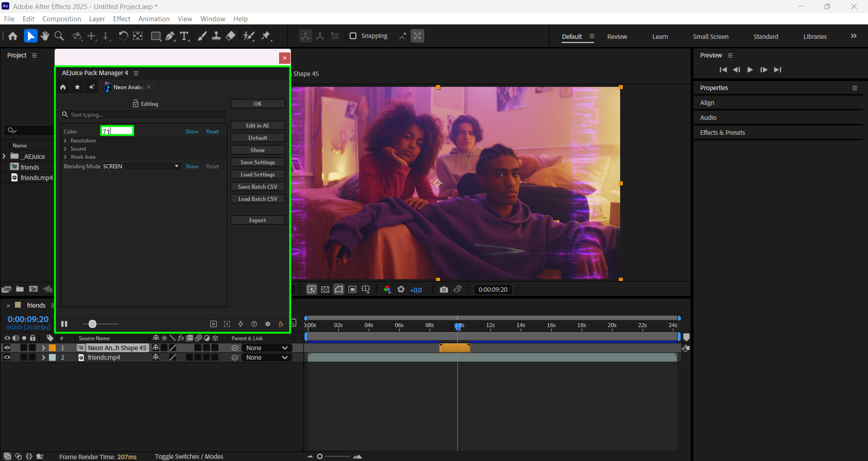Toggle visibility of Neon Shape 45 layer
Viewport: 868px width, 461px height.
(7, 348)
